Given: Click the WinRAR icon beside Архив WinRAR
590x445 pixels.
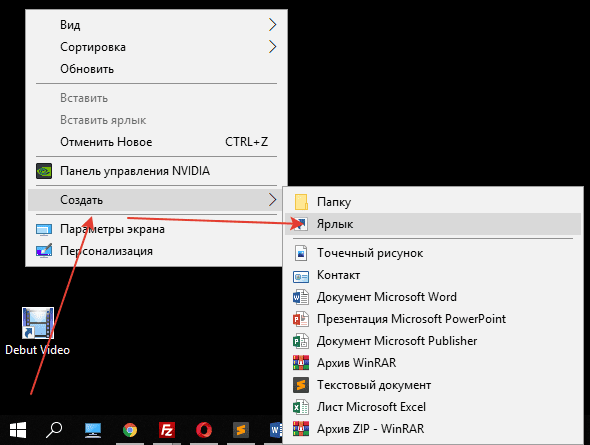Looking at the screenshot, I should tap(301, 363).
